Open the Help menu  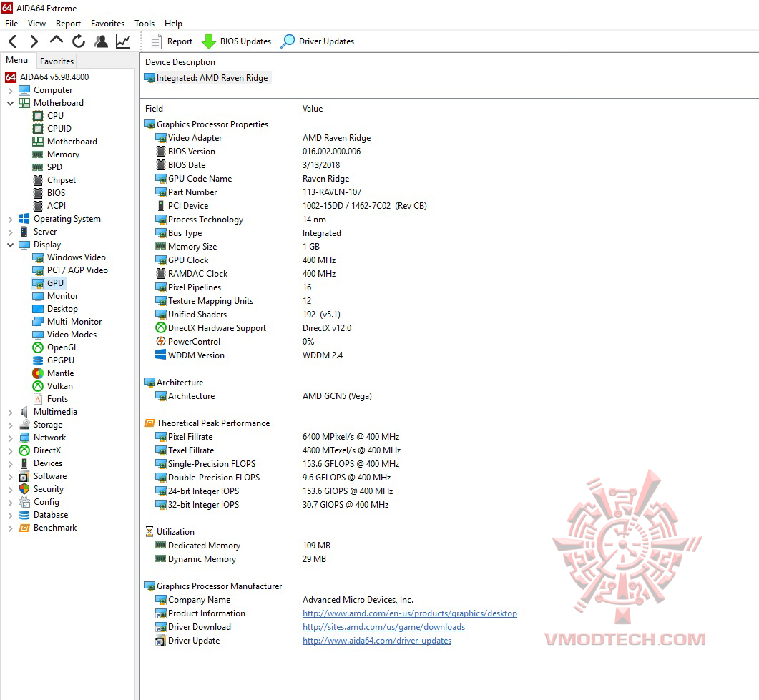click(173, 23)
